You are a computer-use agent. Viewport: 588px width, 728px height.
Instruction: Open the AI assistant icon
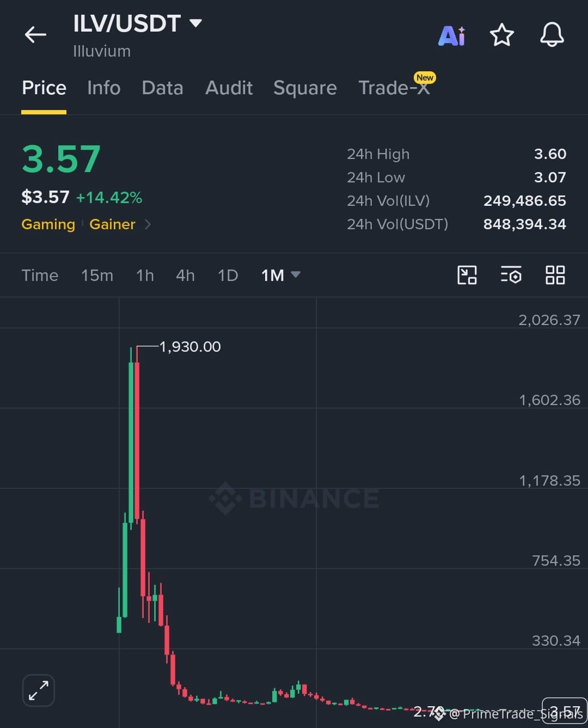[x=452, y=35]
